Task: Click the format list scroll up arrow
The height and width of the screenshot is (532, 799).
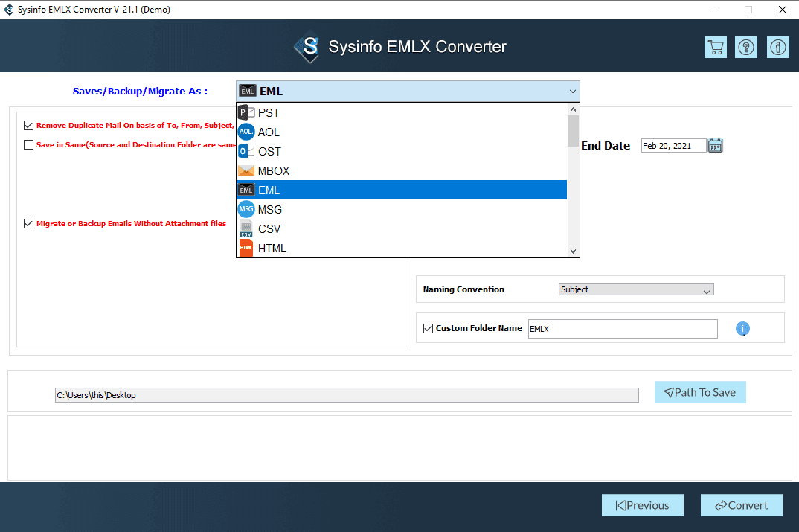Action: tap(574, 109)
